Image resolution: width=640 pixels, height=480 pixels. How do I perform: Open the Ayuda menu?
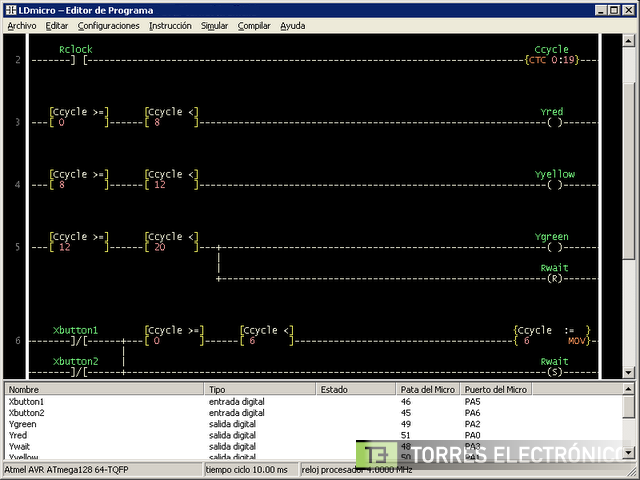(293, 26)
